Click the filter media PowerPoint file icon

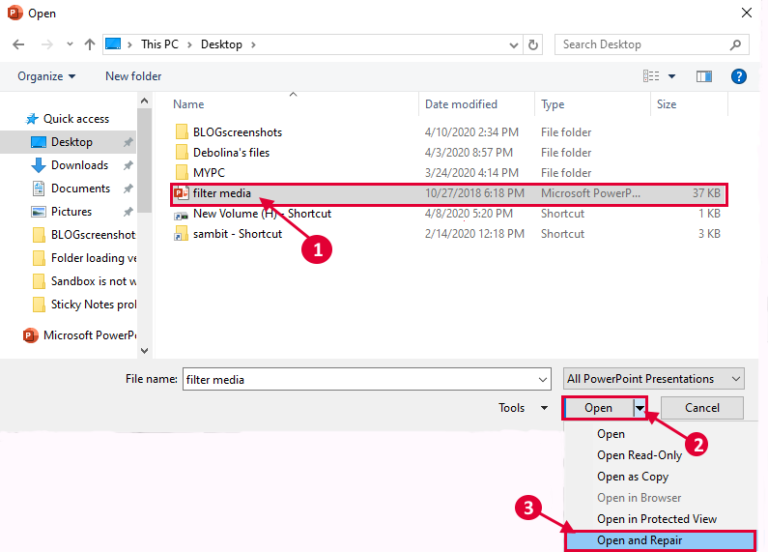[181, 193]
